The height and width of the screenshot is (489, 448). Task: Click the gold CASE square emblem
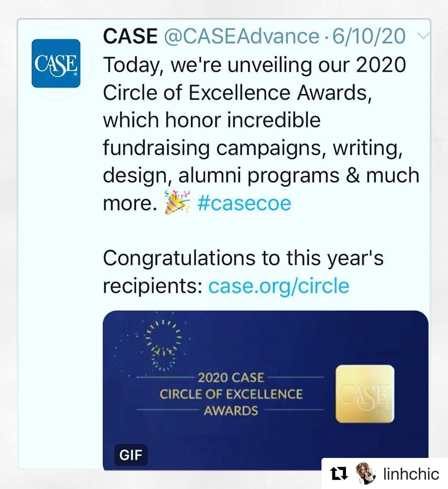(365, 394)
